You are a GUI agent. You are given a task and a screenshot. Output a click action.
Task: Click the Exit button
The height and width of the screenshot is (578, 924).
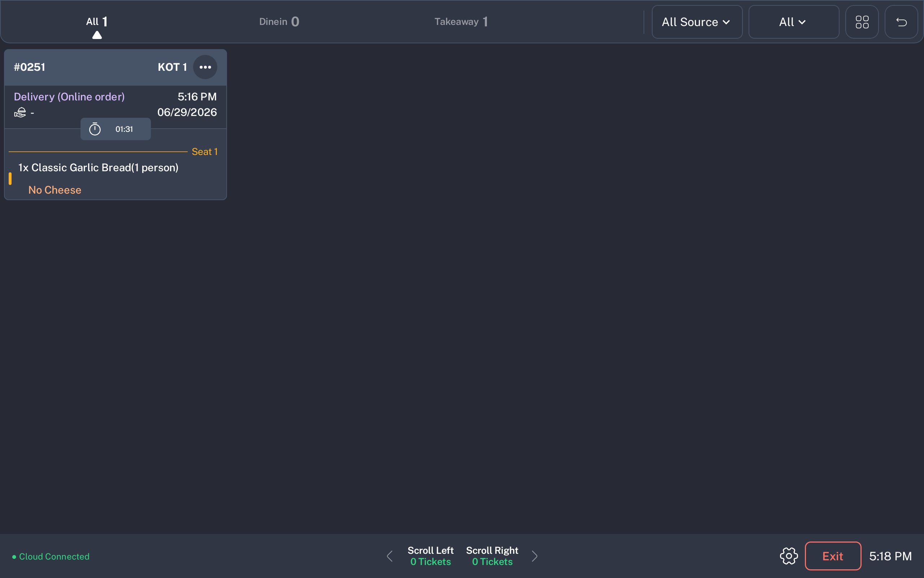(x=833, y=556)
